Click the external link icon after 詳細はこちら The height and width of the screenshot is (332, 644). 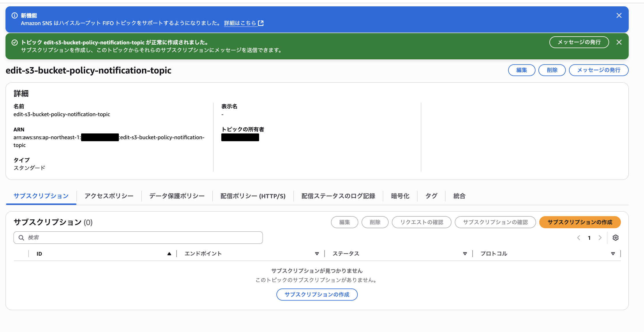(261, 23)
